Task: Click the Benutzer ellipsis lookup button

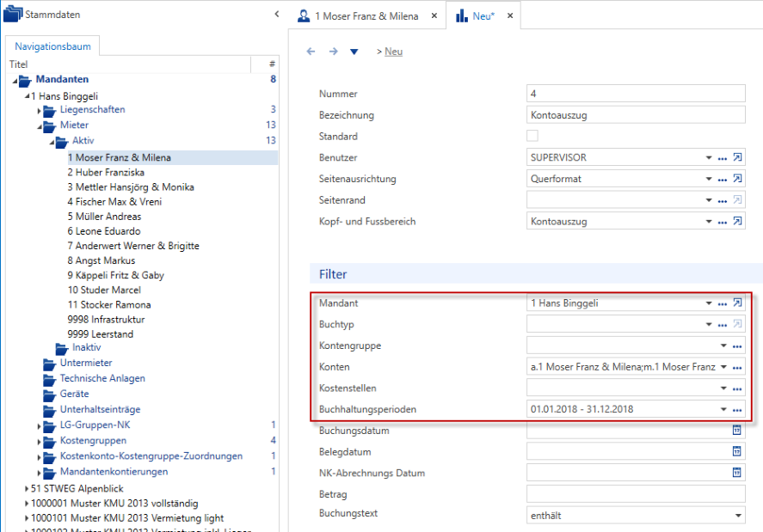Action: pyautogui.click(x=723, y=158)
